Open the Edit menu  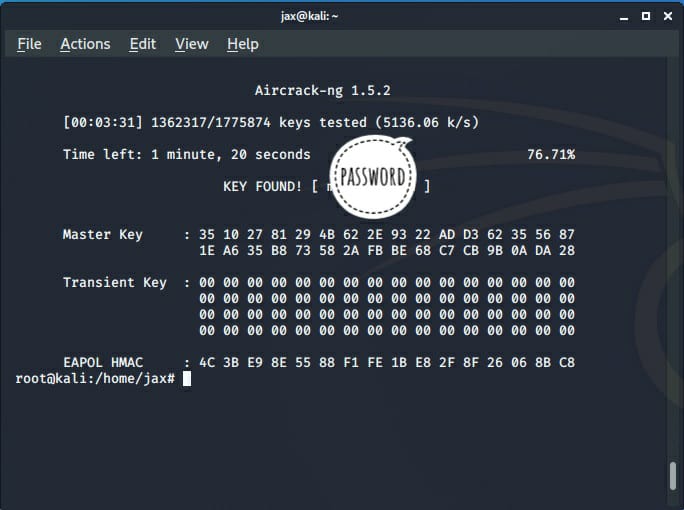pyautogui.click(x=143, y=44)
